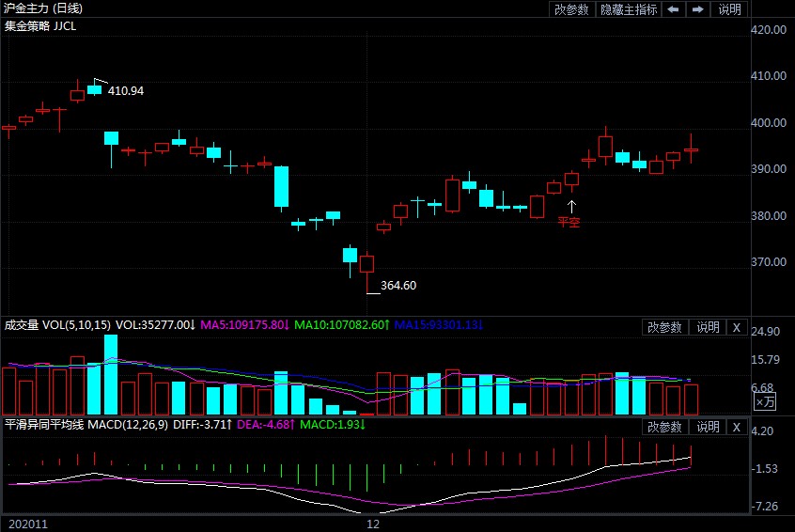Click 隐藏主指标 to hide main indicator

629,9
